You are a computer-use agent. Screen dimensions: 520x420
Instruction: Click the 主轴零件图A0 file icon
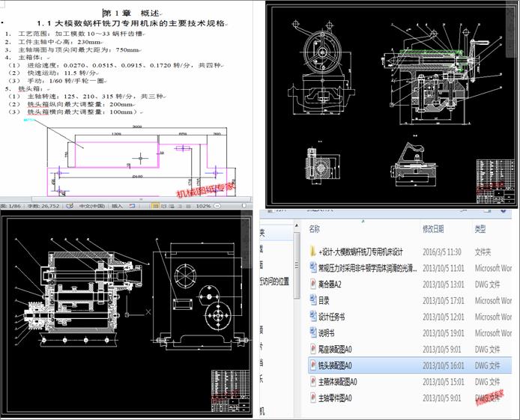tap(313, 398)
